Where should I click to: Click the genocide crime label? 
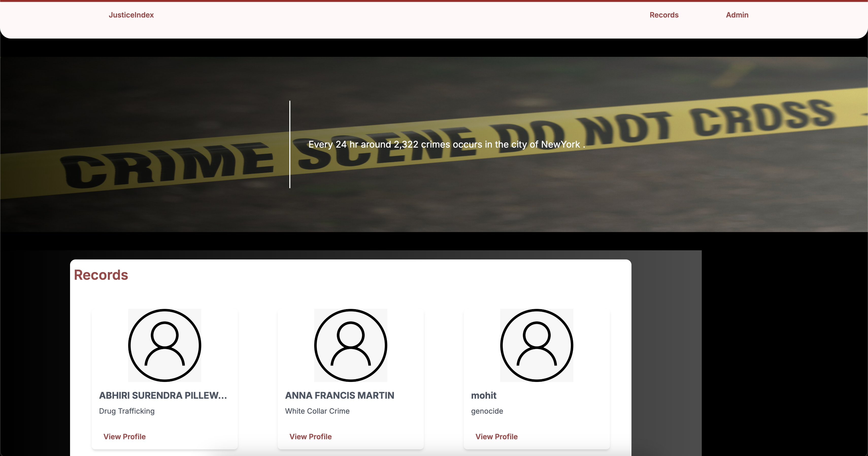[487, 411]
